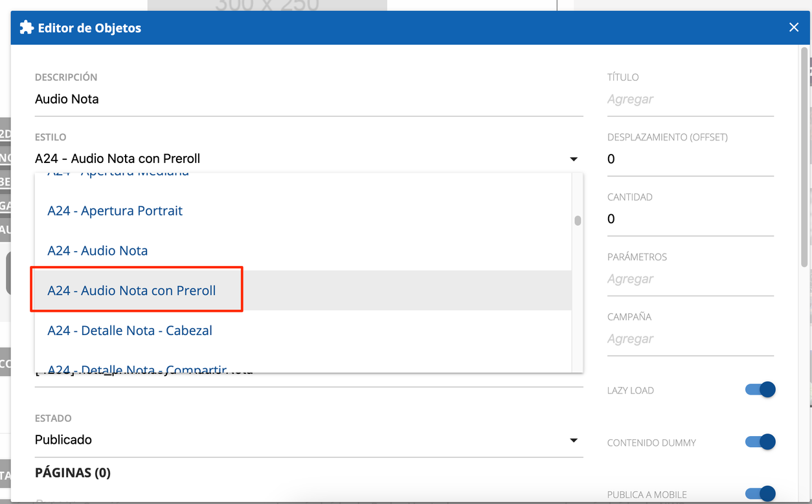Click the Título input field
The image size is (812, 504).
690,100
